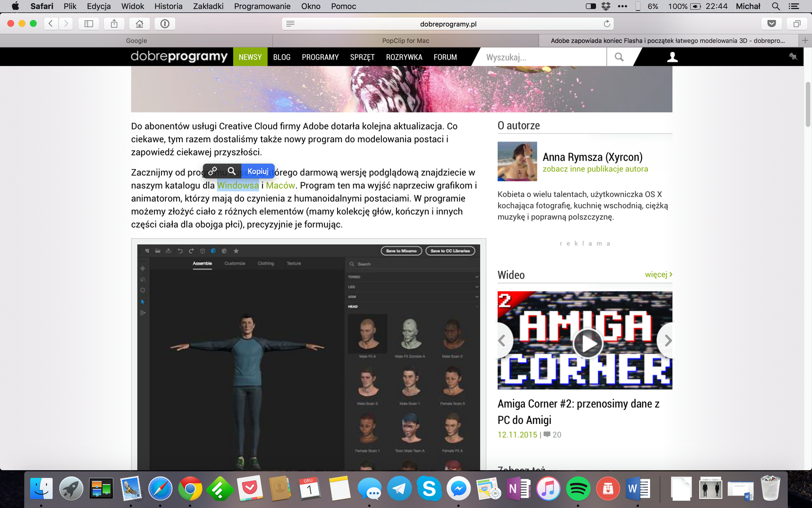Click the 1Password toolbar extension icon
Viewport: 812px width, 508px height.
click(165, 24)
